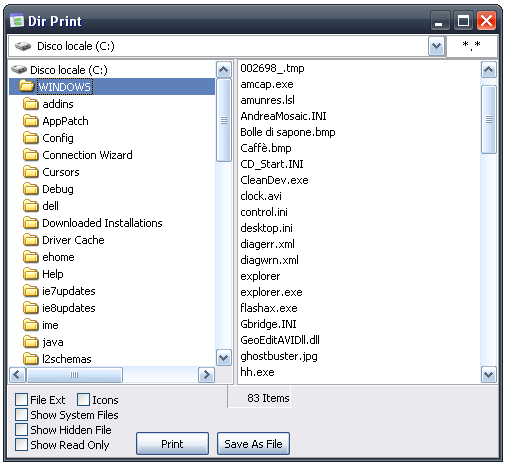Screen dimensions: 508x465
Task: Select the file amcap.exe
Action: click(x=267, y=84)
